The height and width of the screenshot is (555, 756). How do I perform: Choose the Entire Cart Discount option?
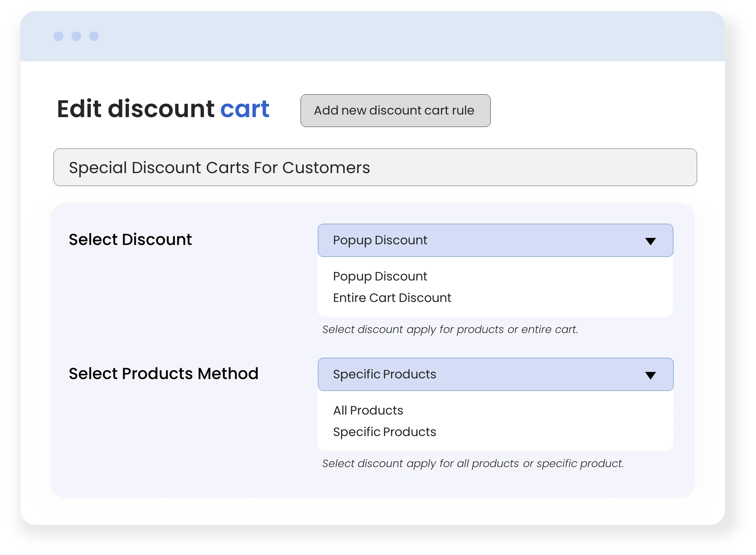pyautogui.click(x=392, y=298)
